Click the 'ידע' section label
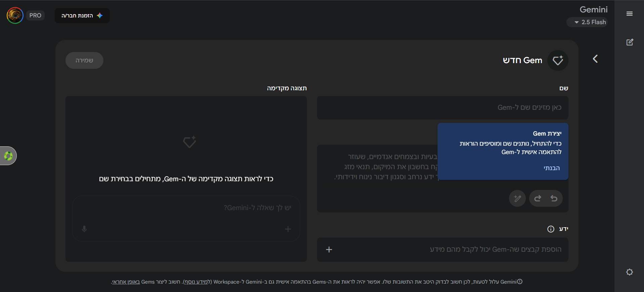Image resolution: width=644 pixels, height=292 pixels. [x=564, y=229]
